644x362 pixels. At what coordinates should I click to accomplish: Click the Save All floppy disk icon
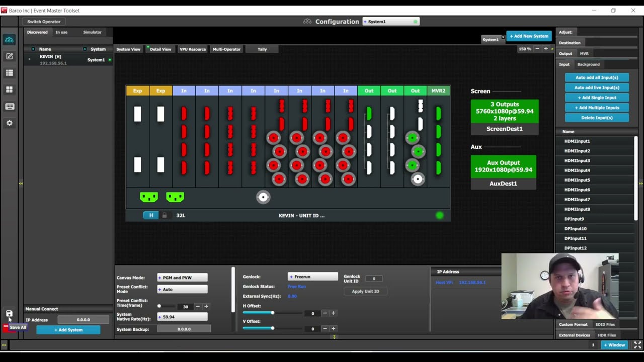[9, 314]
